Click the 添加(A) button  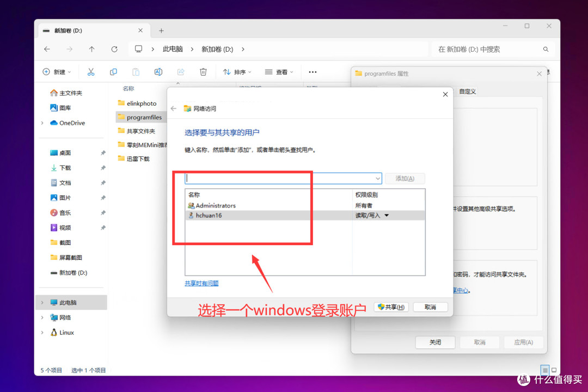405,179
